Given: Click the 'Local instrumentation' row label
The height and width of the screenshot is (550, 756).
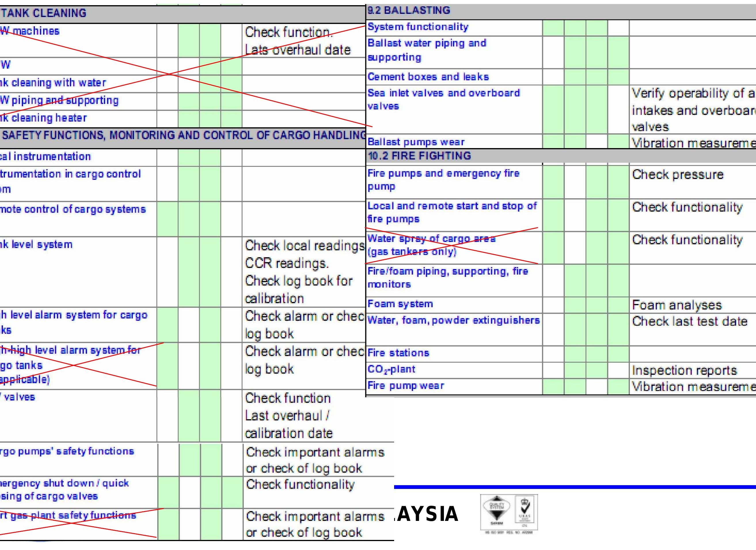Looking at the screenshot, I should (45, 156).
